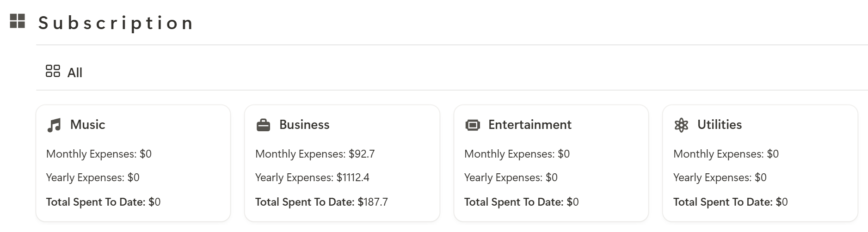Select Business Total Spent To Date $187.7
The height and width of the screenshot is (232, 868).
click(321, 202)
